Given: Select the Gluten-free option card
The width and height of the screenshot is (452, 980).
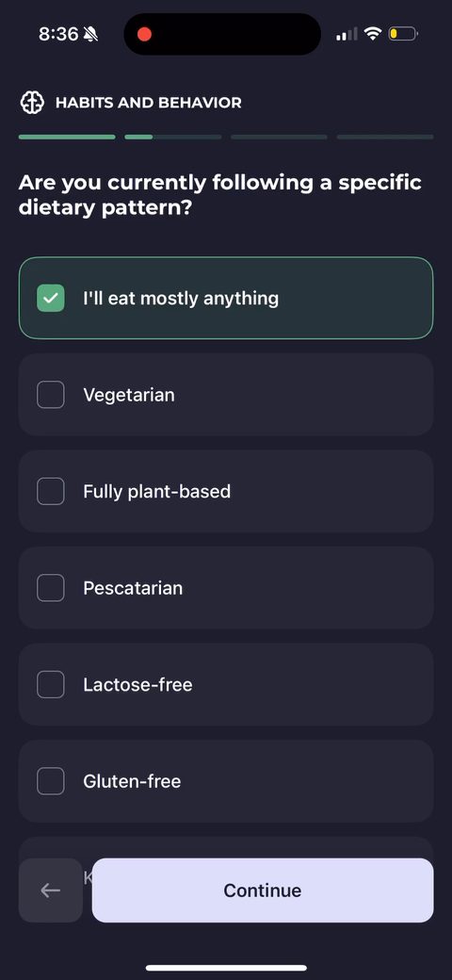Looking at the screenshot, I should 226,780.
